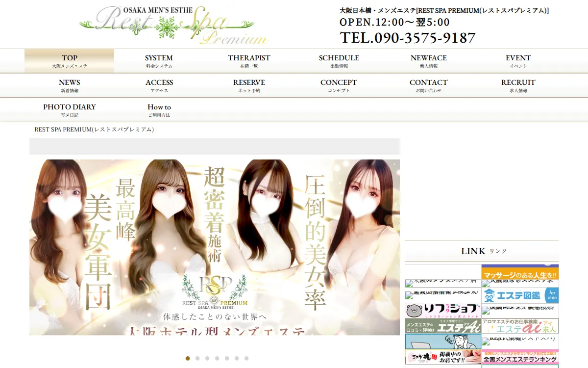The width and height of the screenshot is (588, 368).
Task: Select the fourth carousel dot
Action: coord(217,358)
